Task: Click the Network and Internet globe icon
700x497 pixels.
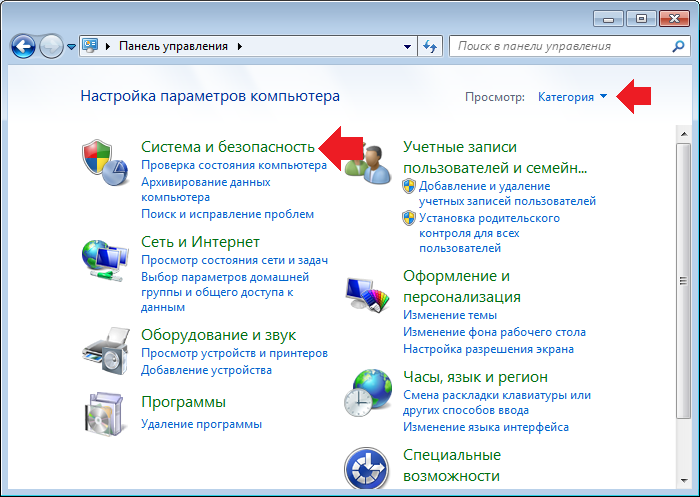Action: coord(105,261)
